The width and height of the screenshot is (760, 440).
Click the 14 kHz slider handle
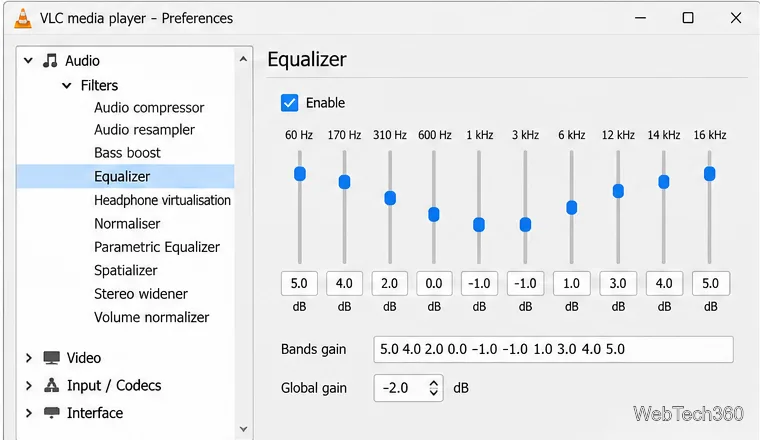point(664,182)
